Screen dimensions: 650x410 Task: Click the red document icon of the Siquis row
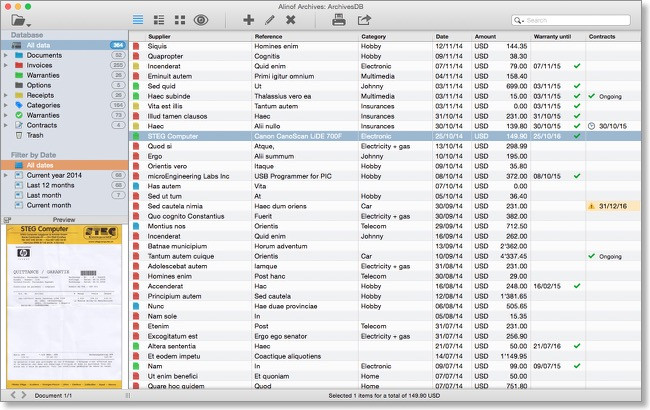click(136, 46)
